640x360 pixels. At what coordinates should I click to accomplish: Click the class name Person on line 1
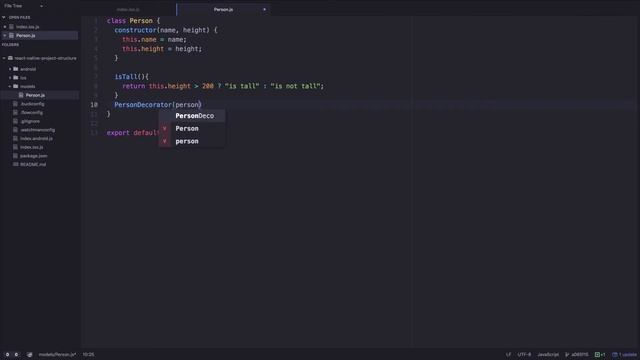point(141,21)
